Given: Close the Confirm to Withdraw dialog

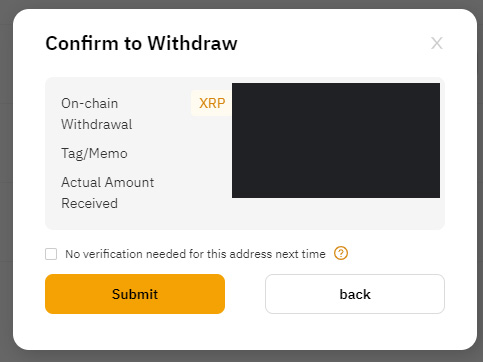Looking at the screenshot, I should coord(437,43).
